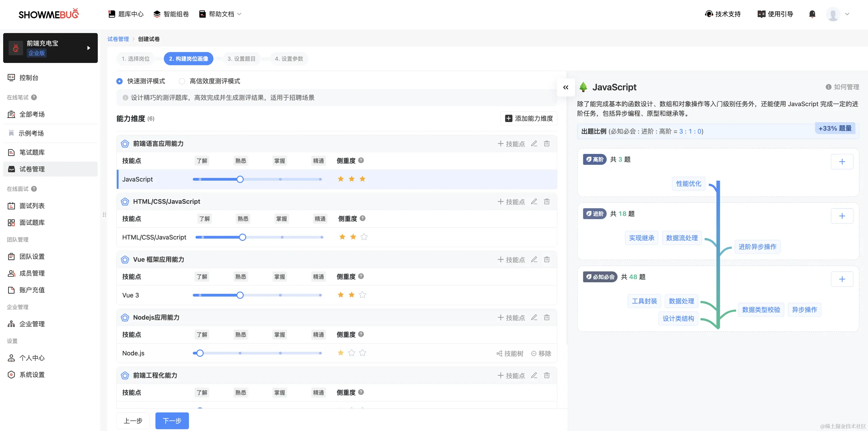
Task: Edit the HTML/CSS/JavaScript dimension with pencil icon
Action: click(x=534, y=202)
